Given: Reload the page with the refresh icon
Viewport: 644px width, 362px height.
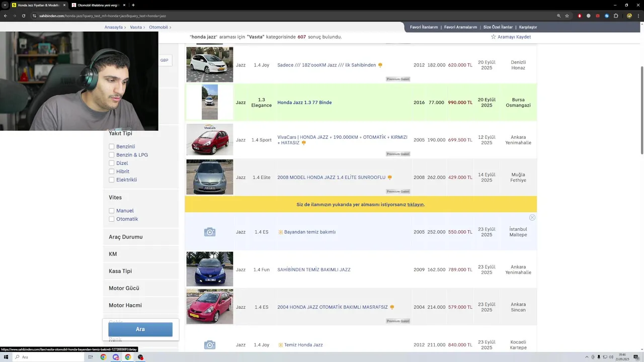Looking at the screenshot, I should tap(23, 16).
